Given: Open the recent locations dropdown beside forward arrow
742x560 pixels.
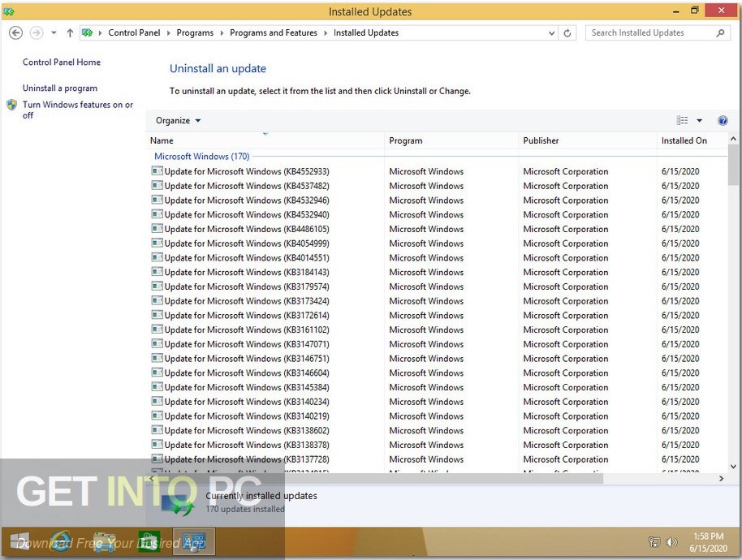Looking at the screenshot, I should (x=52, y=32).
